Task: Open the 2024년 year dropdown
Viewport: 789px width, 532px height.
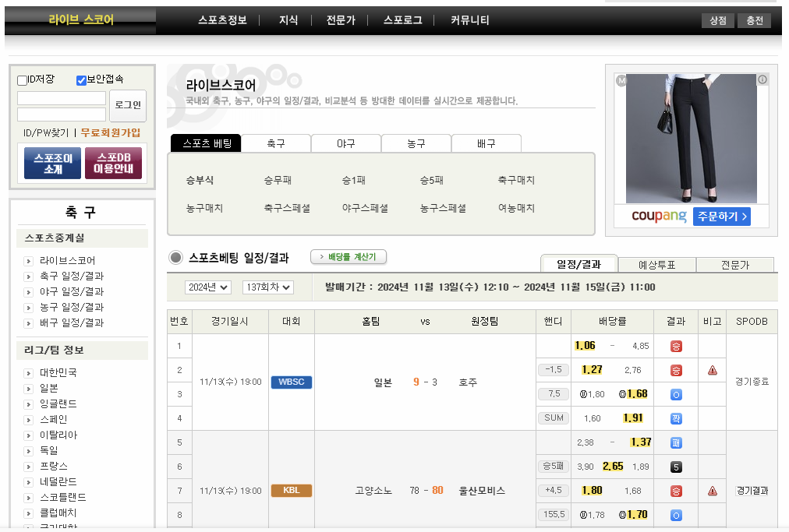Action: click(x=206, y=287)
